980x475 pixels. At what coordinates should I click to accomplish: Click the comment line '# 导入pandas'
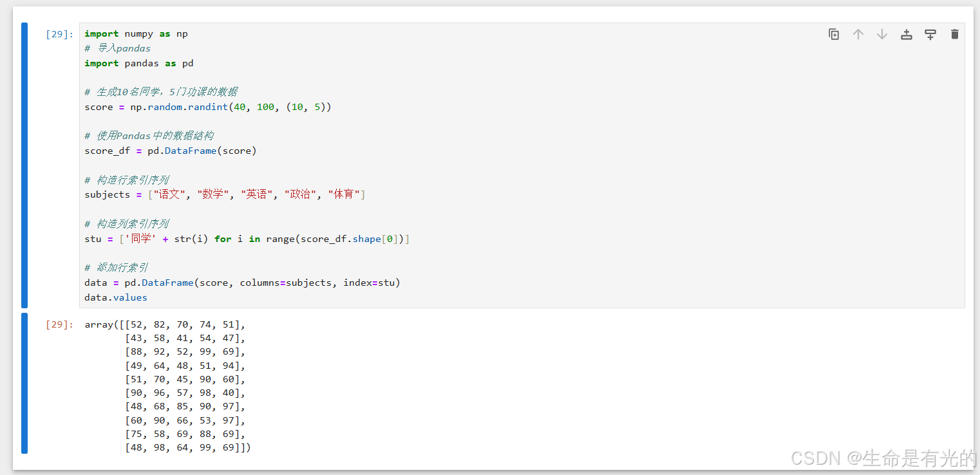coord(117,48)
